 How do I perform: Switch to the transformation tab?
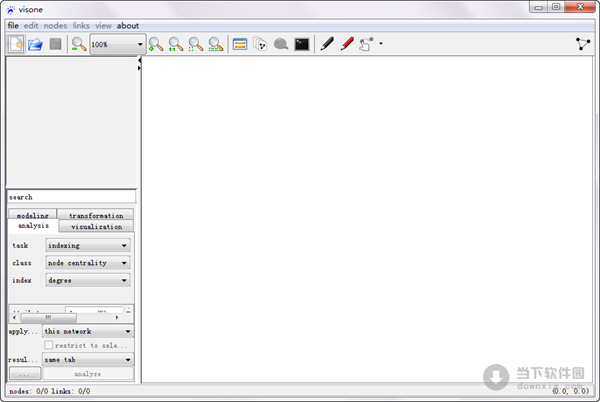[96, 214]
